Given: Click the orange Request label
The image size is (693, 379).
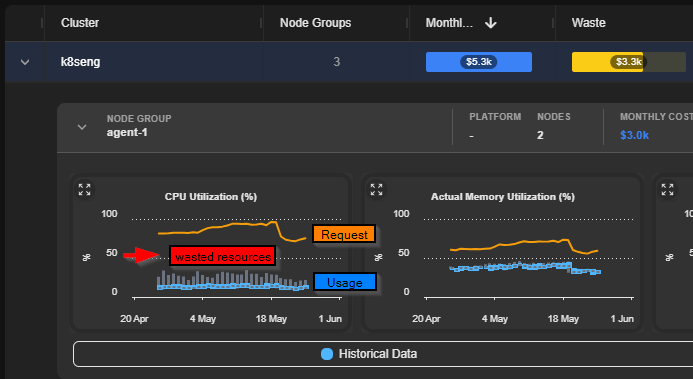Looking at the screenshot, I should (x=344, y=234).
